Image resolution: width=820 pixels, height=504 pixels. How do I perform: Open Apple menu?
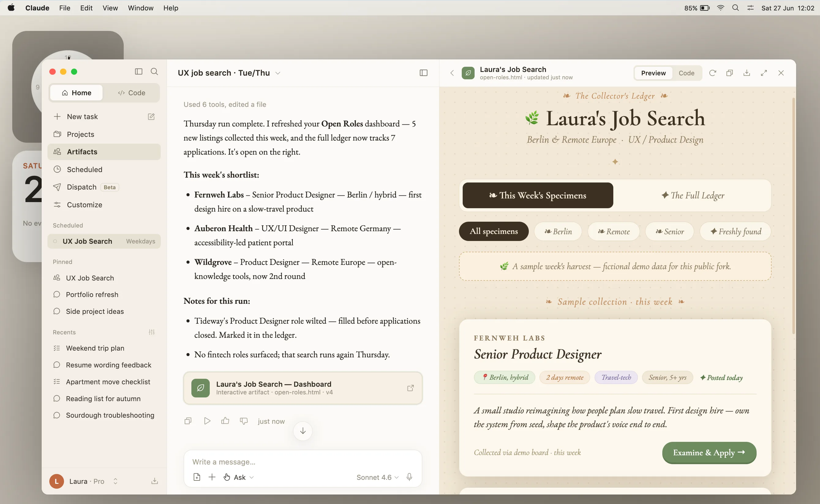click(x=11, y=8)
